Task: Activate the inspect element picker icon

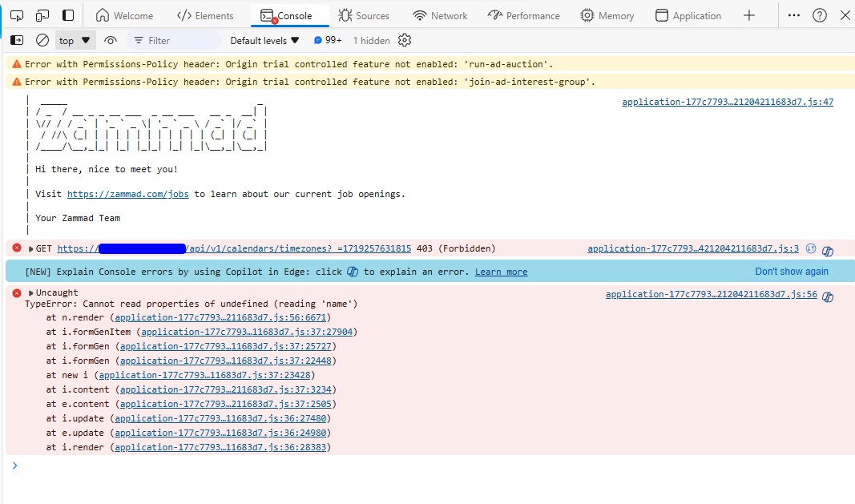Action: coord(17,16)
